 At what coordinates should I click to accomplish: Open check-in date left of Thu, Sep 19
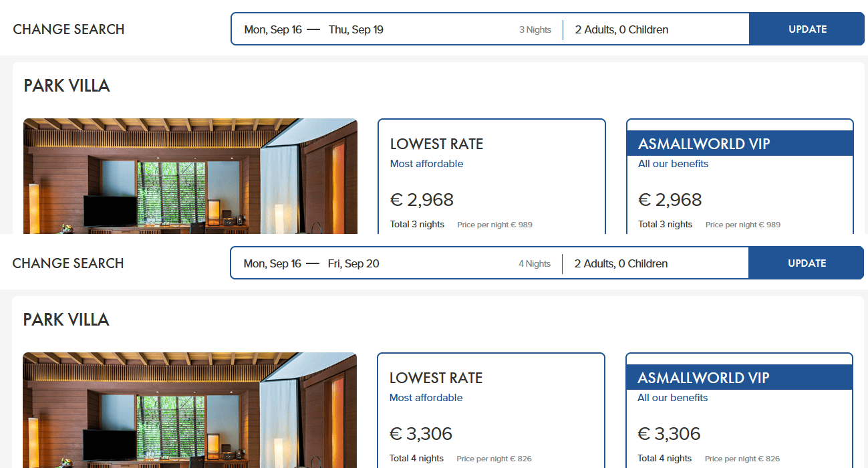[273, 29]
